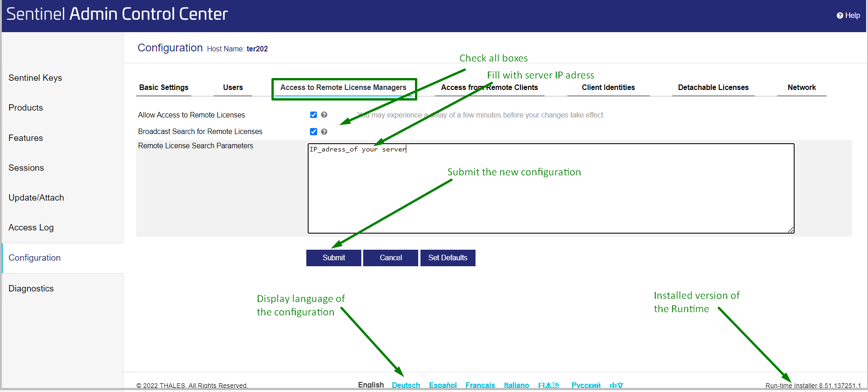Switch language to Español
The height and width of the screenshot is (392, 868).
(x=443, y=385)
